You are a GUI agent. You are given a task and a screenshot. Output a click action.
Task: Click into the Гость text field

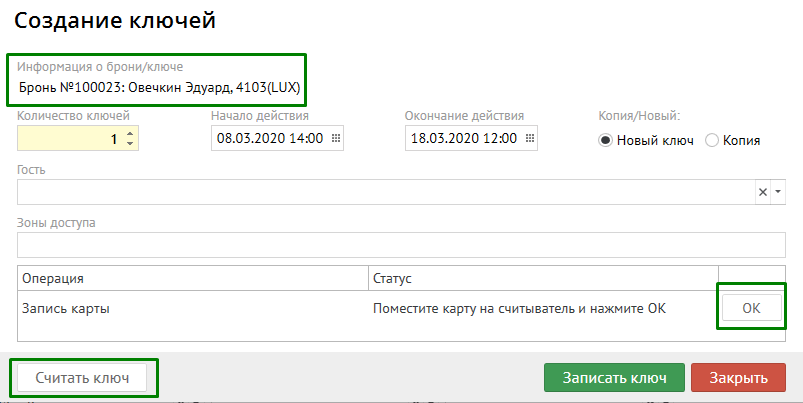385,192
